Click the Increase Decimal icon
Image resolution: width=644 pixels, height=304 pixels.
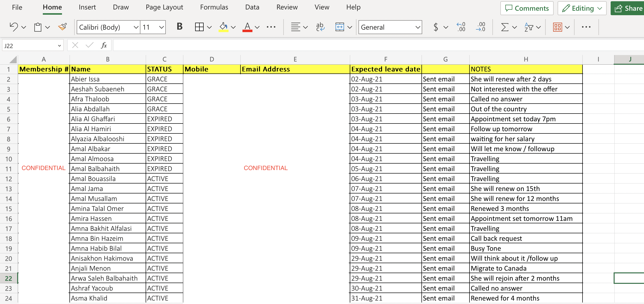coord(461,27)
